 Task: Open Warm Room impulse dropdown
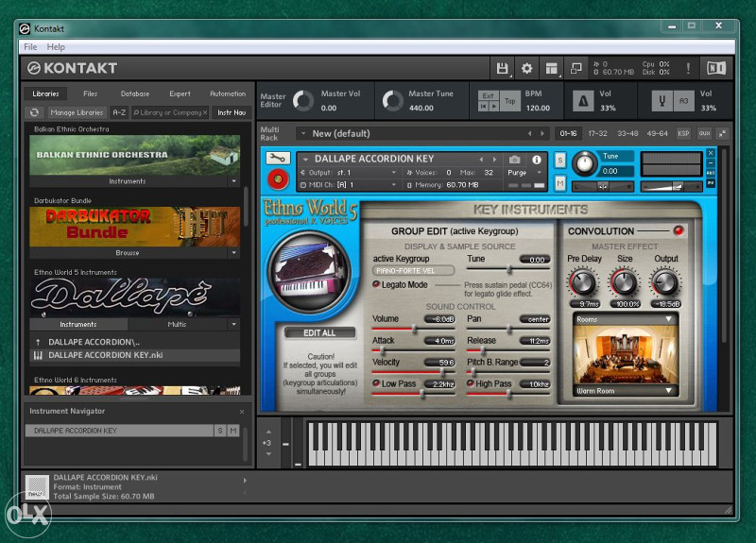click(x=668, y=391)
